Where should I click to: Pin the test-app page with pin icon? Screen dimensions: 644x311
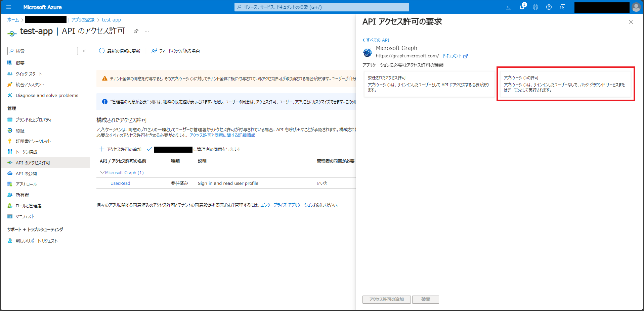pos(136,31)
